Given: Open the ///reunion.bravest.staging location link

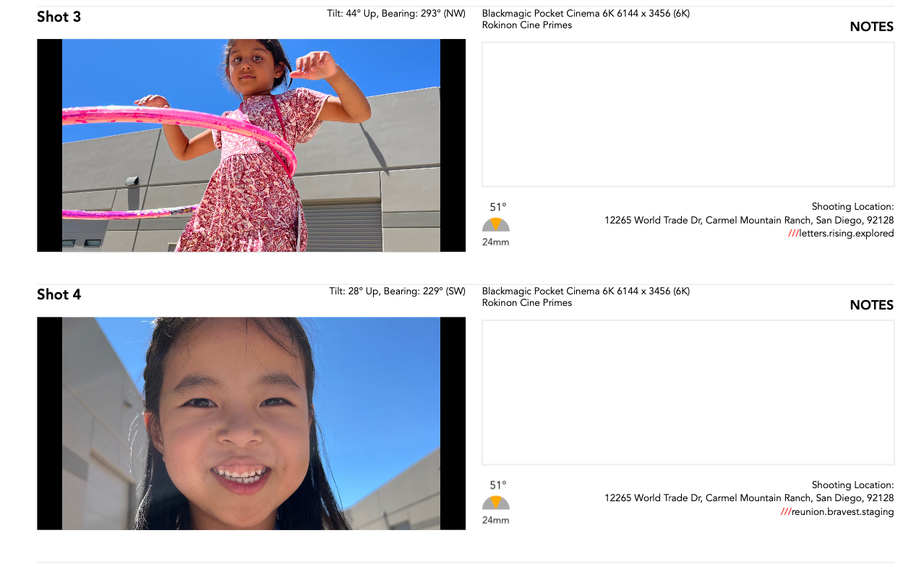Looking at the screenshot, I should tap(837, 512).
